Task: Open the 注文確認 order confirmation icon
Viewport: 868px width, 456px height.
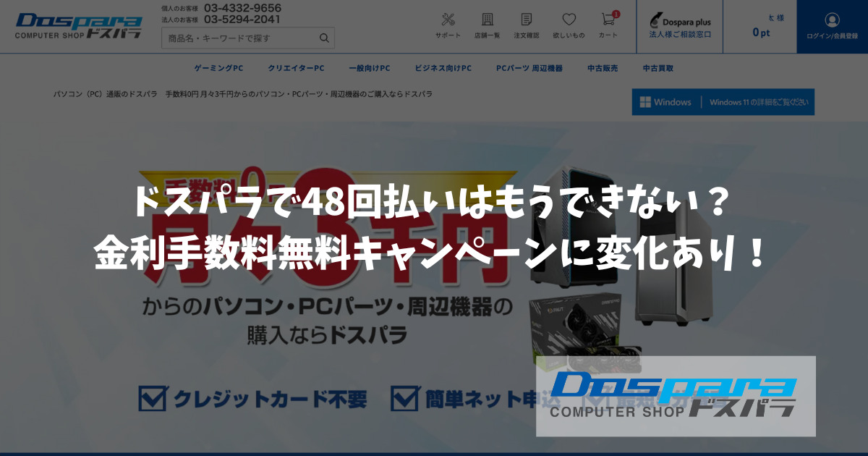Action: pyautogui.click(x=527, y=25)
